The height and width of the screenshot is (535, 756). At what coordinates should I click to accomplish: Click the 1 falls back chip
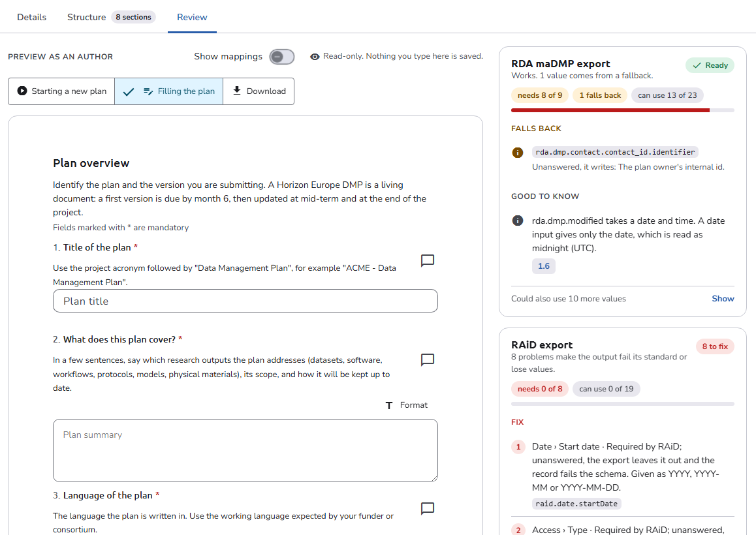(600, 95)
